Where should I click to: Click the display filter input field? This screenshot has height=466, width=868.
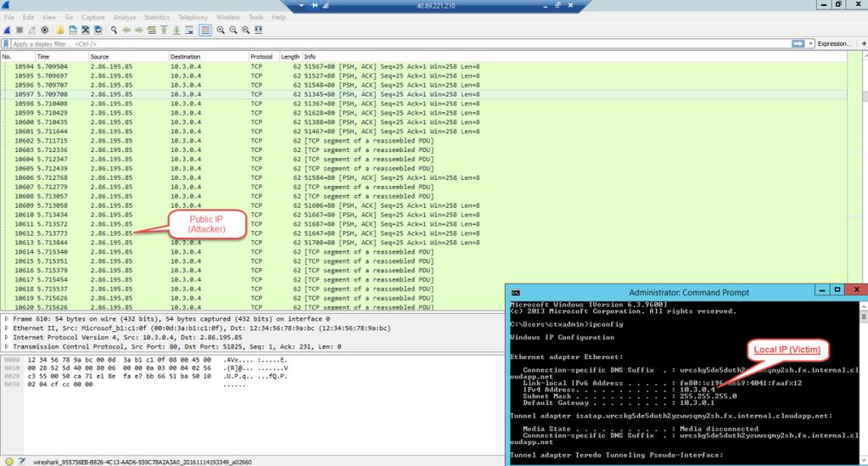pos(401,44)
